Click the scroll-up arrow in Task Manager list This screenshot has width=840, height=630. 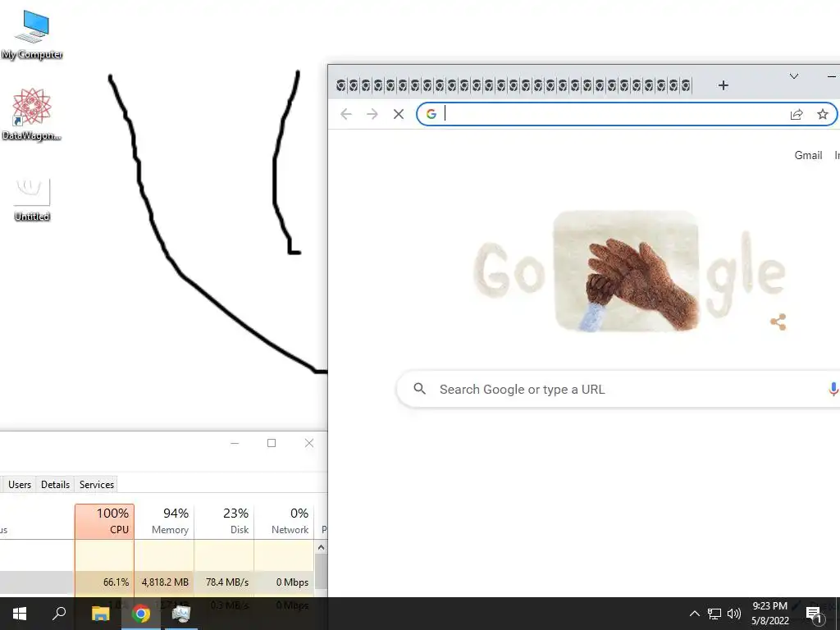(x=321, y=547)
